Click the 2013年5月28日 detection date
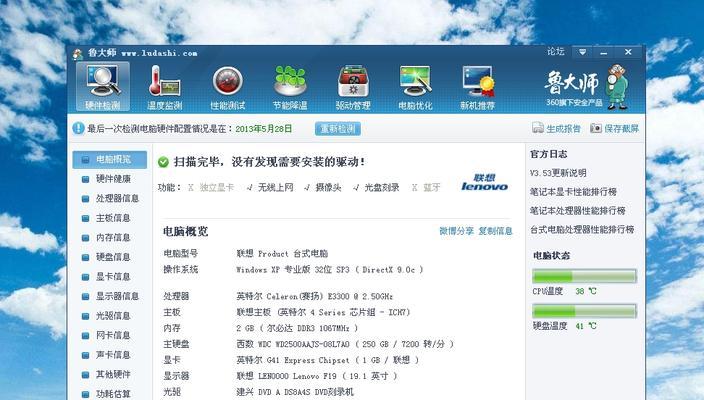 pos(264,129)
